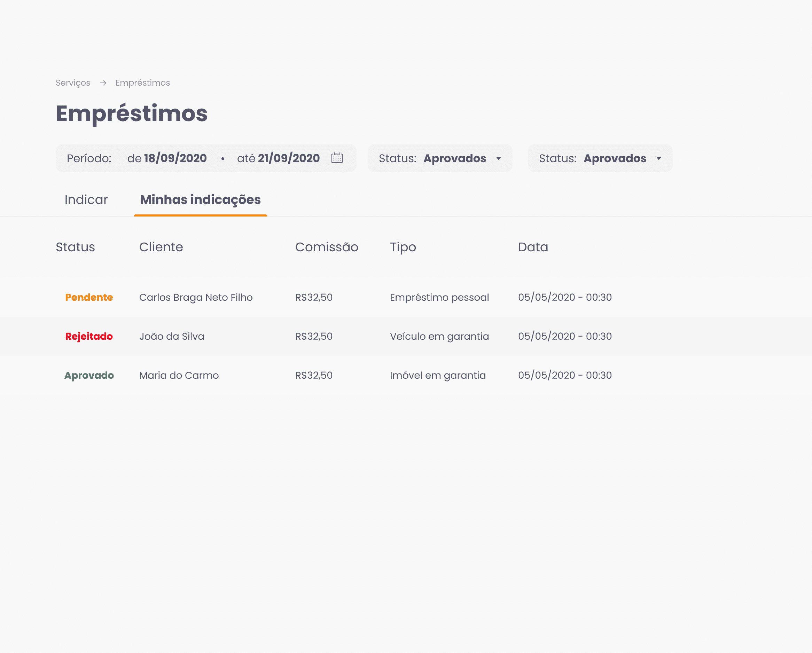Click the Empréstimo pessoal type cell

pyautogui.click(x=439, y=298)
